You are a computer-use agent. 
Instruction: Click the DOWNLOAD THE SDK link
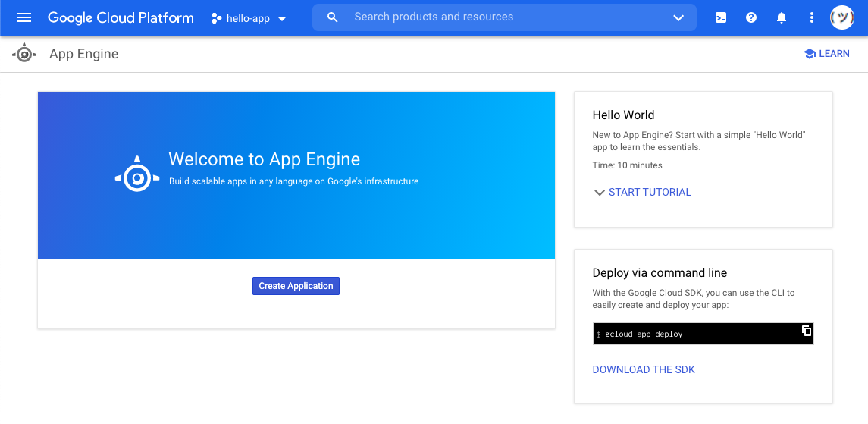point(644,369)
